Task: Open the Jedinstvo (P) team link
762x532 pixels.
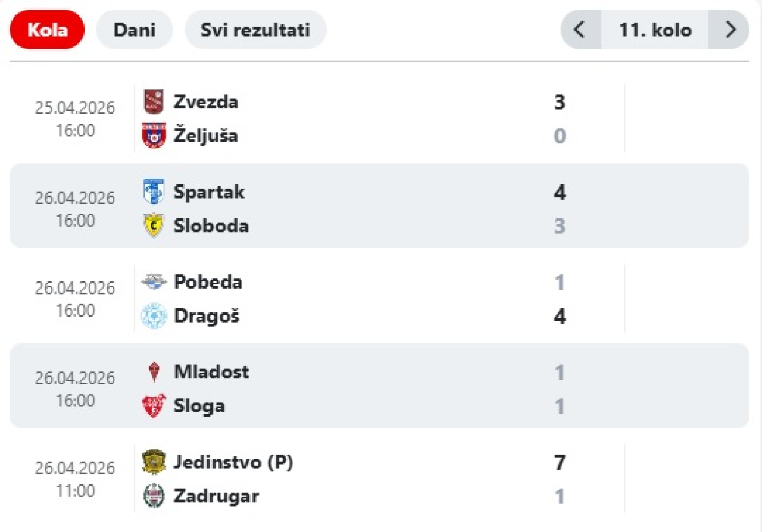Action: (233, 462)
